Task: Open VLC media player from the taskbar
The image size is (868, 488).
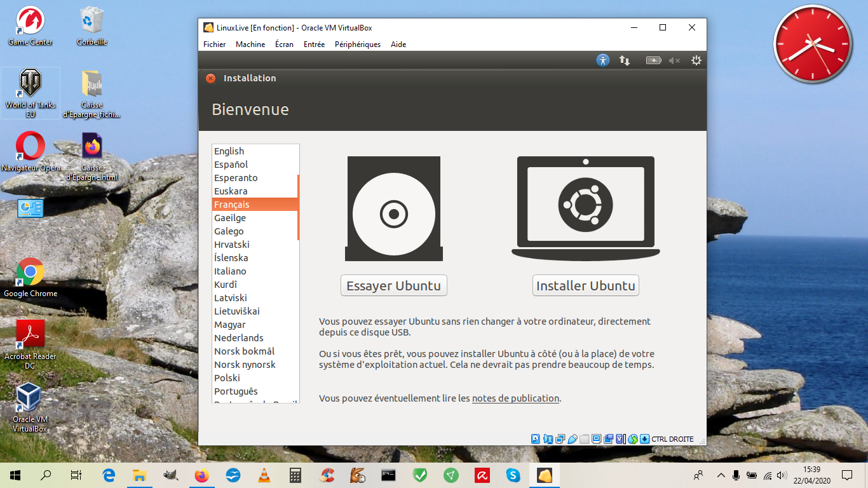Action: (x=264, y=475)
